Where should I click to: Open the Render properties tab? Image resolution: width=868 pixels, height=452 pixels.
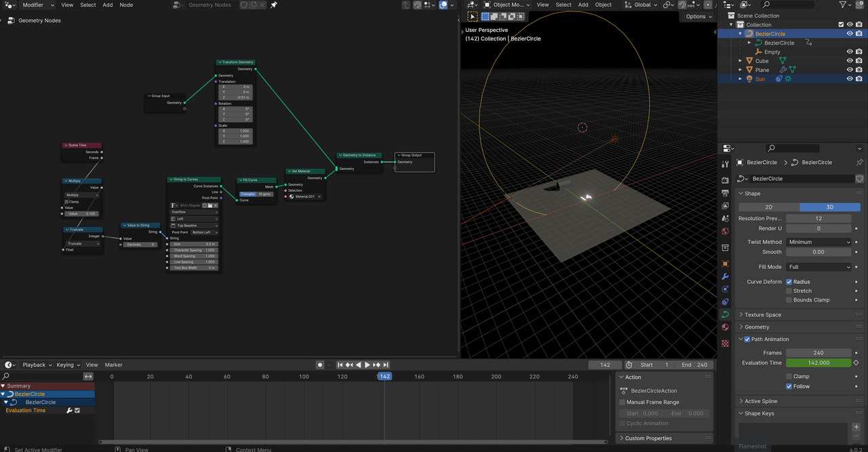[725, 180]
